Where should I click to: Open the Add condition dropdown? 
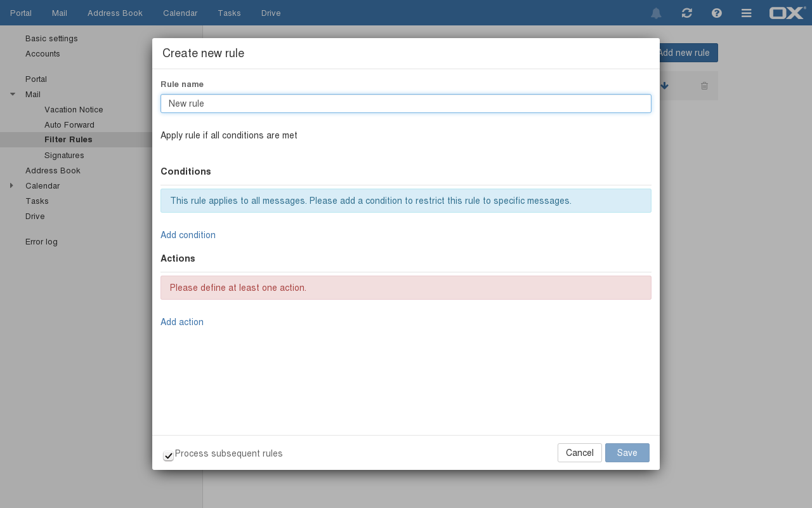tap(188, 235)
